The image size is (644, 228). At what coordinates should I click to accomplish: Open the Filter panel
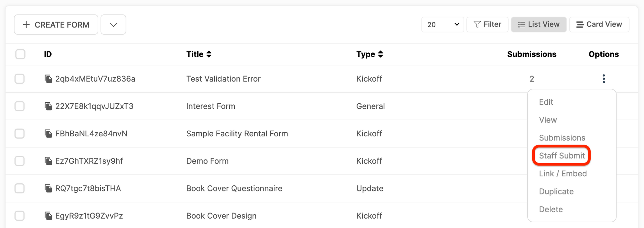[x=487, y=25]
